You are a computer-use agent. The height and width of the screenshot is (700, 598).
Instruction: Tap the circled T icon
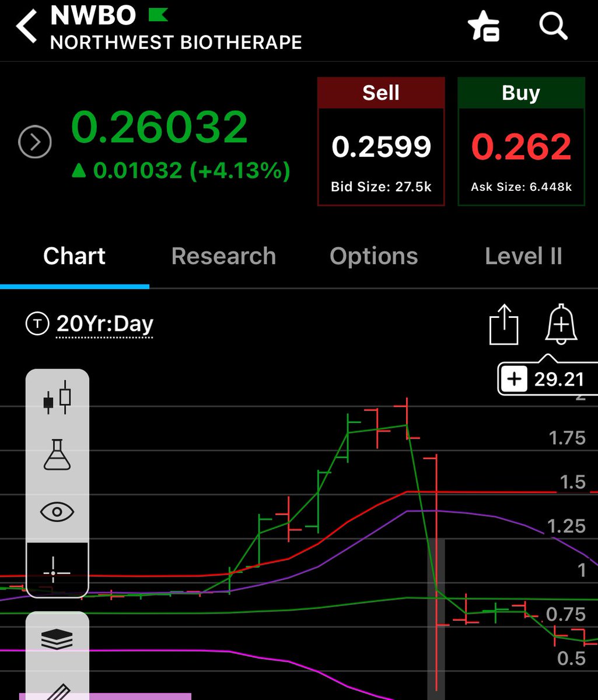[37, 323]
